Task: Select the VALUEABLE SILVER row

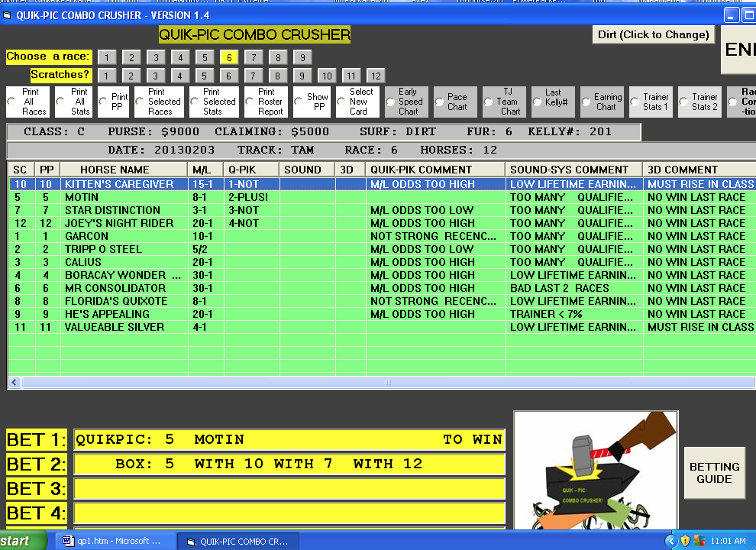Action: coord(124,327)
